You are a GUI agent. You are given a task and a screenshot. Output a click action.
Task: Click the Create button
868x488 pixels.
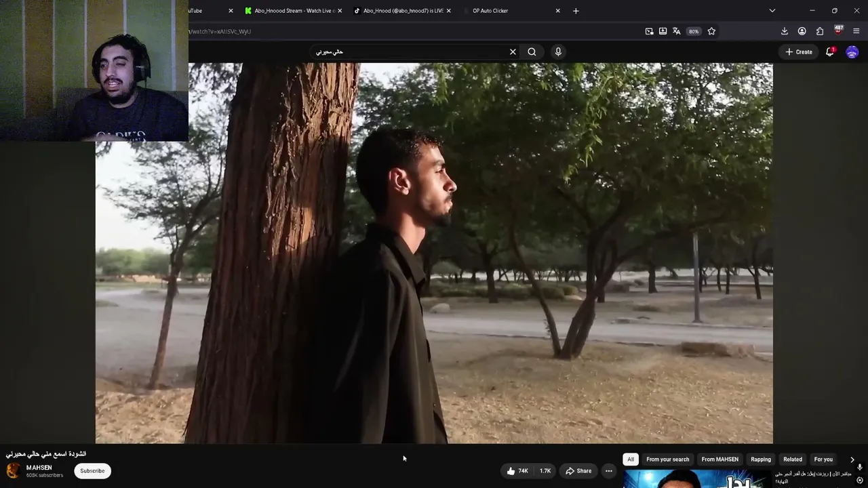pyautogui.click(x=799, y=52)
